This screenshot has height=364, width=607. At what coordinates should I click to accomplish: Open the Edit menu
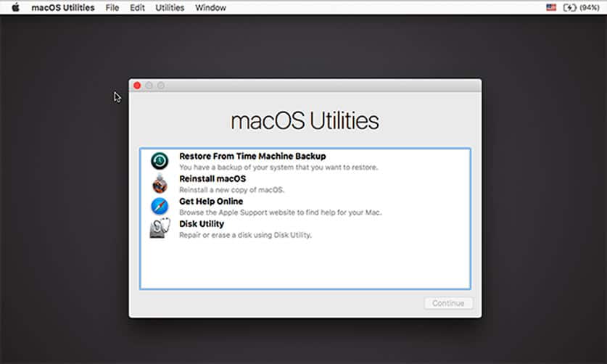(x=137, y=8)
